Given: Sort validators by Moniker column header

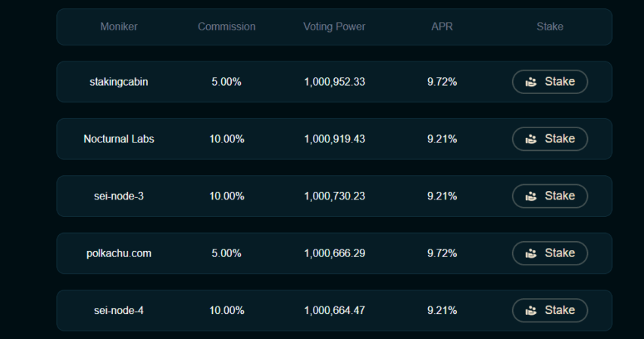Looking at the screenshot, I should pyautogui.click(x=119, y=27).
